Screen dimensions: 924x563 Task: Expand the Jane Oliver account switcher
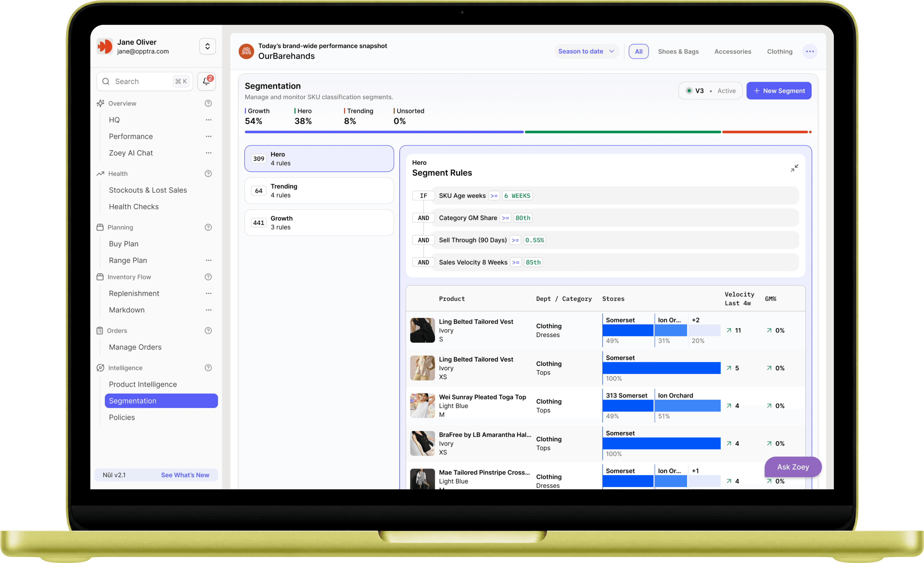click(x=207, y=47)
